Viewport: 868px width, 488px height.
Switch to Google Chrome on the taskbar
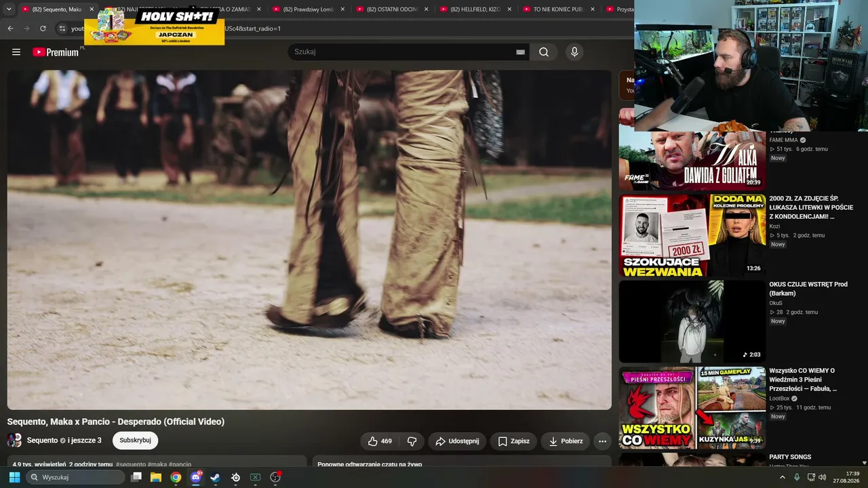pos(176,477)
